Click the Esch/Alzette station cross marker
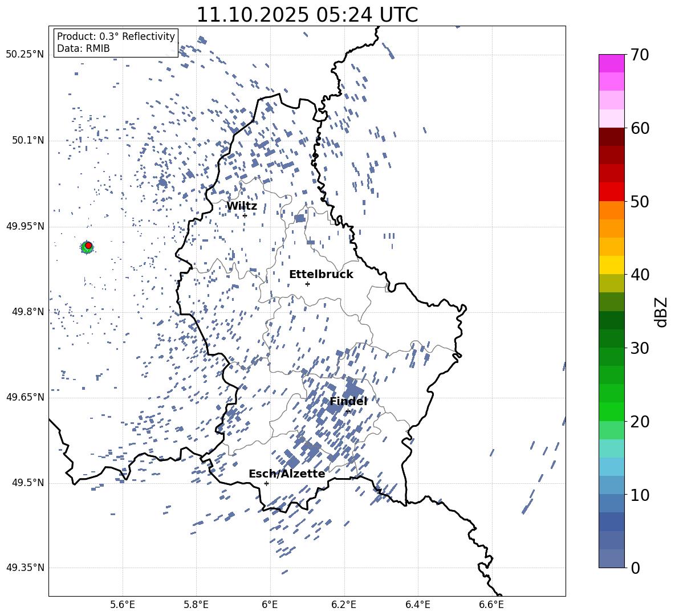675x616 pixels. (266, 483)
